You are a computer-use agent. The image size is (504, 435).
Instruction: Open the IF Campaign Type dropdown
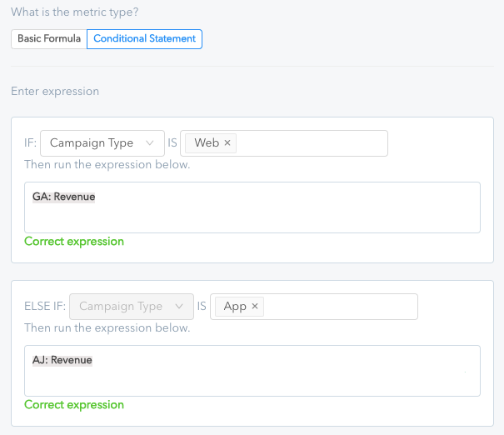point(102,143)
